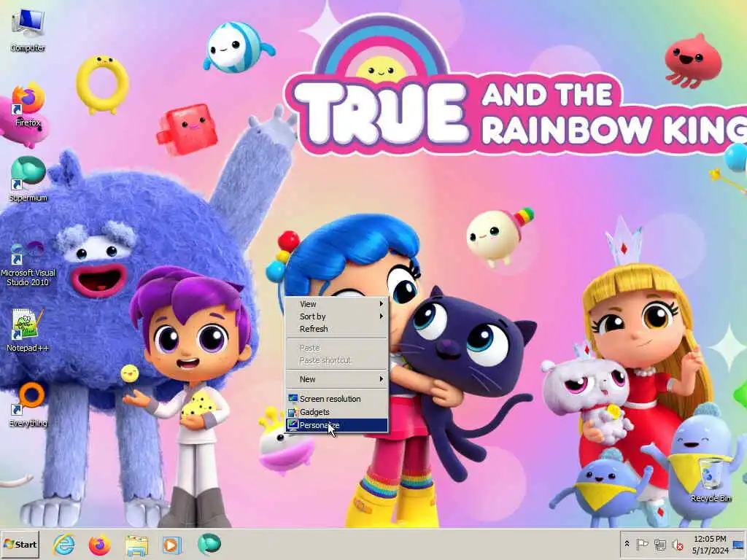Viewport: 747px width, 560px height.
Task: Select the Supermium desktop shortcut
Action: coord(28,179)
